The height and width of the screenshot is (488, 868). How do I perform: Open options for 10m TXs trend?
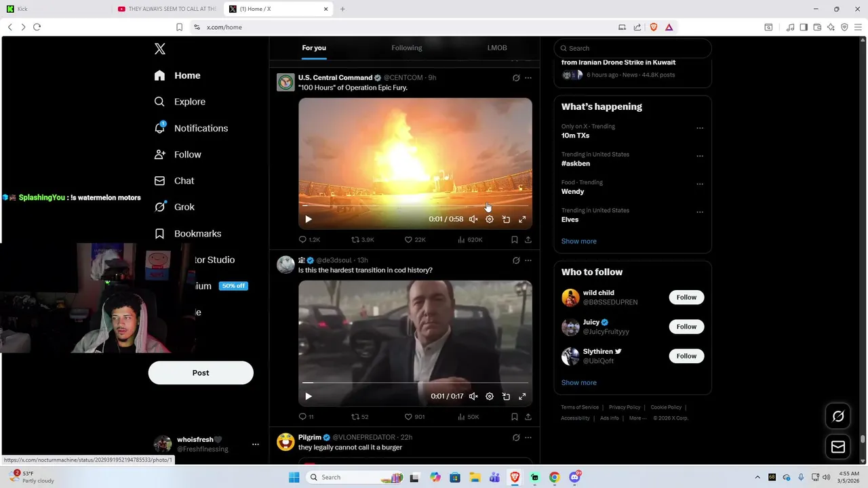coord(700,127)
